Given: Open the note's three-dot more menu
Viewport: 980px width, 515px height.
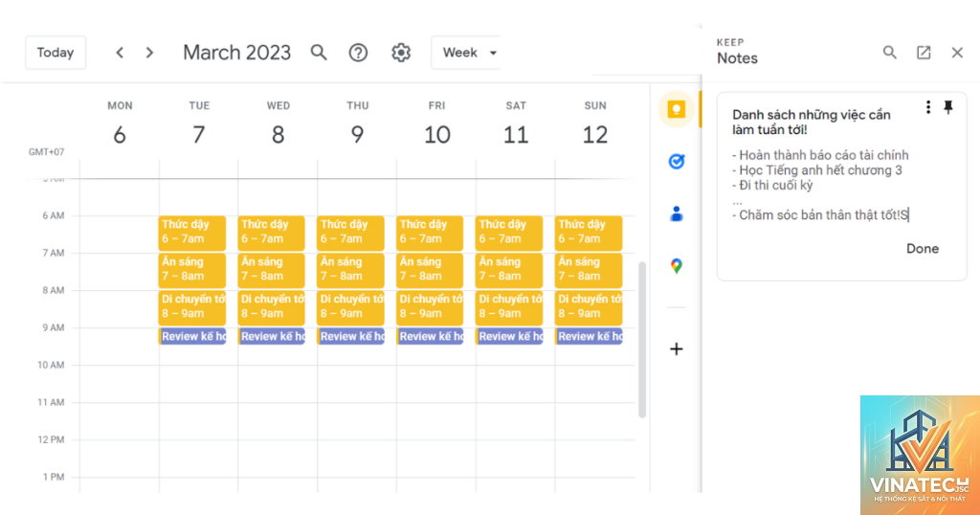Looking at the screenshot, I should (928, 107).
